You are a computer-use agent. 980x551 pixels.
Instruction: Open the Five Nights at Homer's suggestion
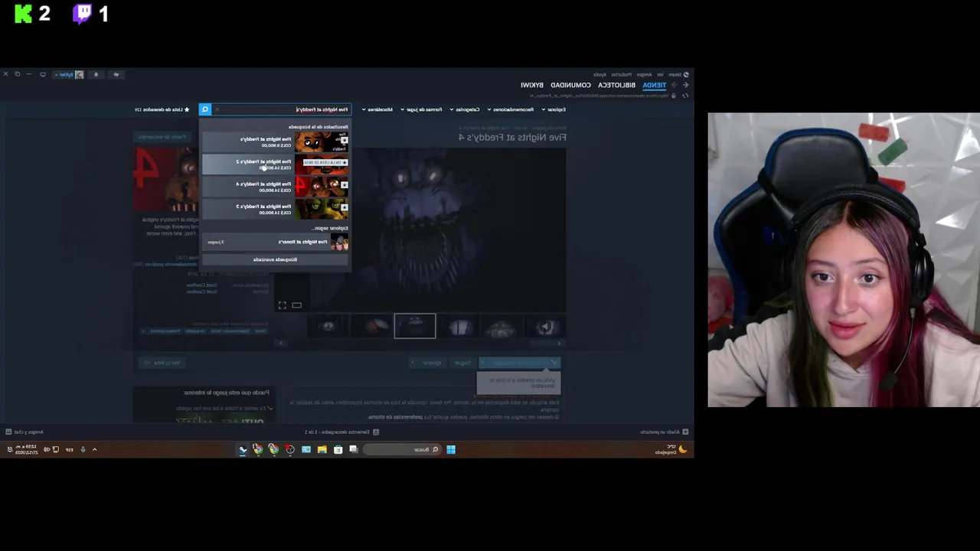pyautogui.click(x=276, y=242)
